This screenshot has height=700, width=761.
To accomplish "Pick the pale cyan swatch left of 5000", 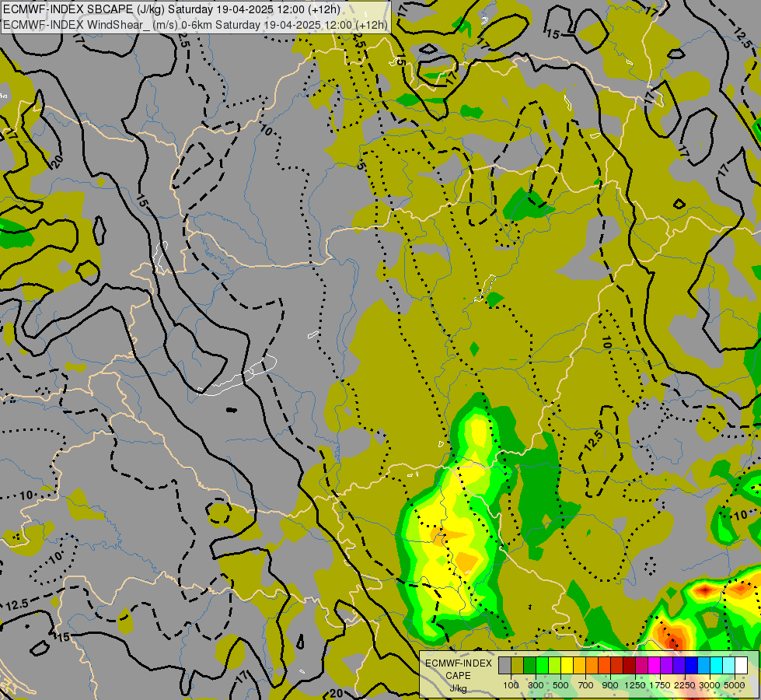I will click(729, 666).
